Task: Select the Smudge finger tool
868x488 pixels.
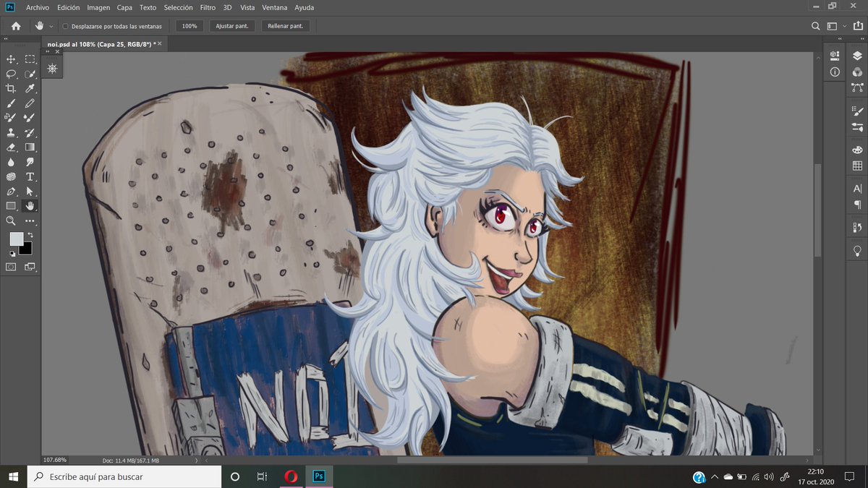Action: tap(30, 162)
